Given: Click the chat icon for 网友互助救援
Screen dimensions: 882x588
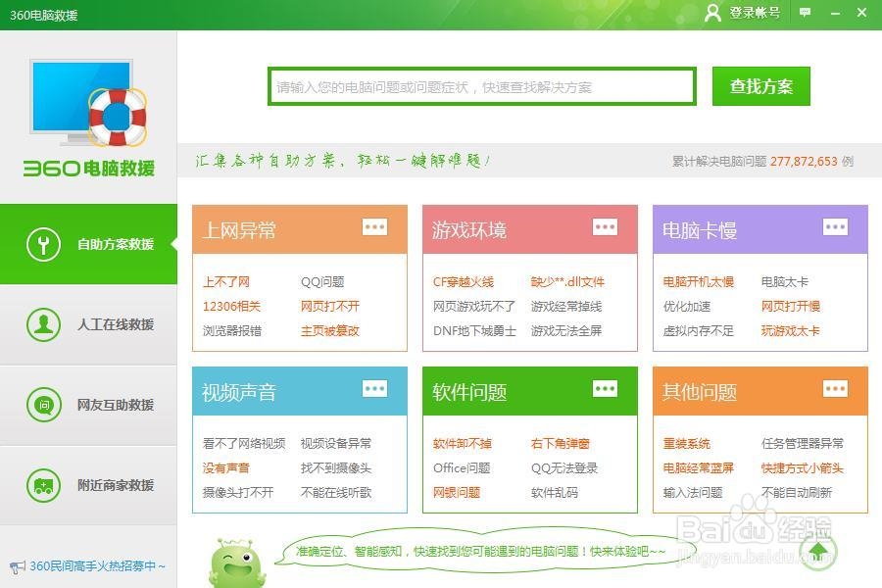Looking at the screenshot, I should point(43,404).
